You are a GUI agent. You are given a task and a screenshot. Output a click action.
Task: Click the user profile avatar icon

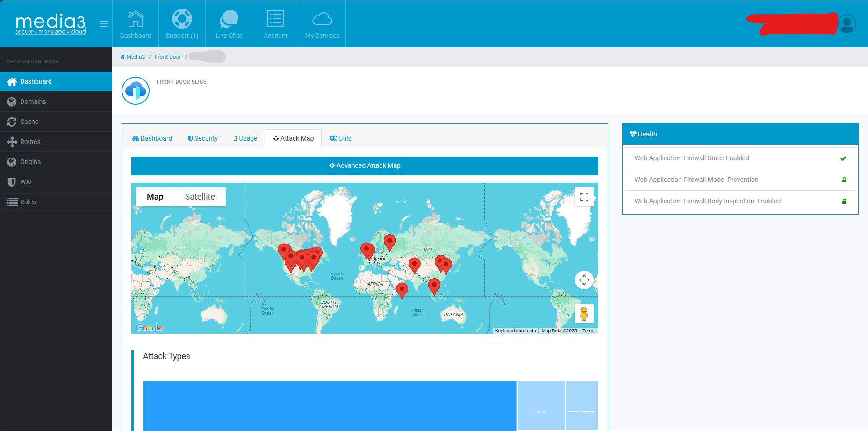coord(846,24)
